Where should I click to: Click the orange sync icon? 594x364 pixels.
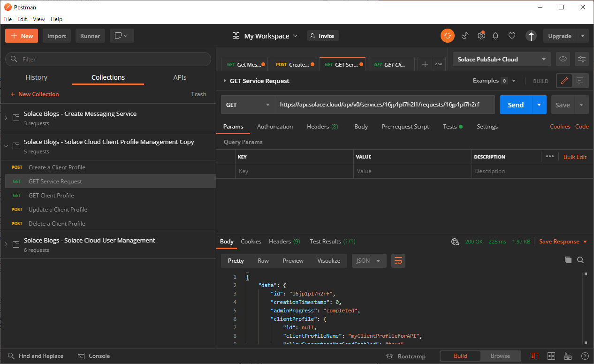click(447, 36)
